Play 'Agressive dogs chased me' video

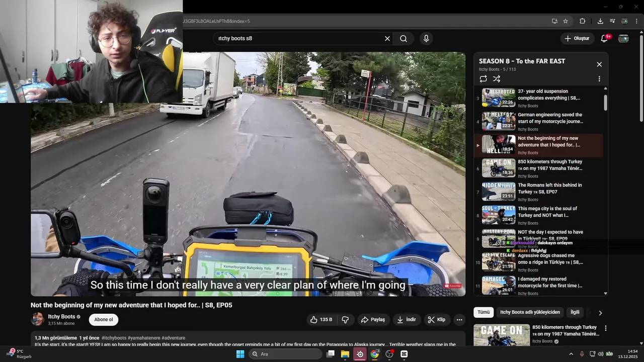pyautogui.click(x=539, y=262)
